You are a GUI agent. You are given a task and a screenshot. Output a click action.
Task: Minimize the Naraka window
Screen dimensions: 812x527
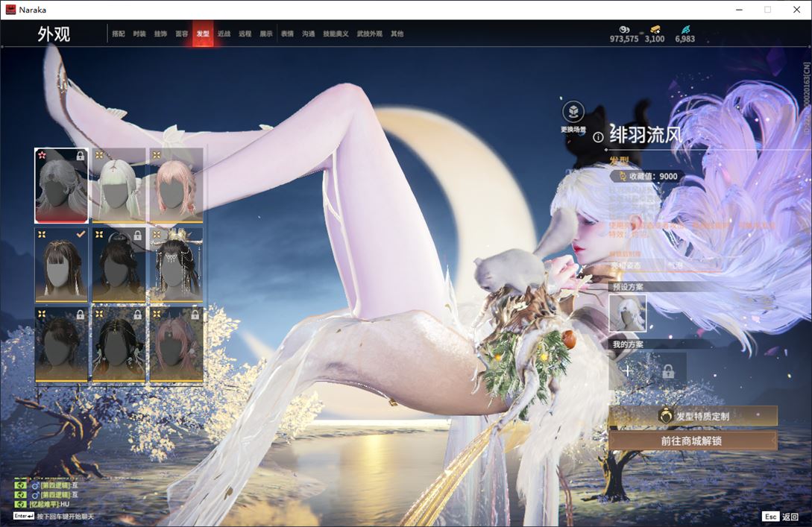(x=739, y=10)
